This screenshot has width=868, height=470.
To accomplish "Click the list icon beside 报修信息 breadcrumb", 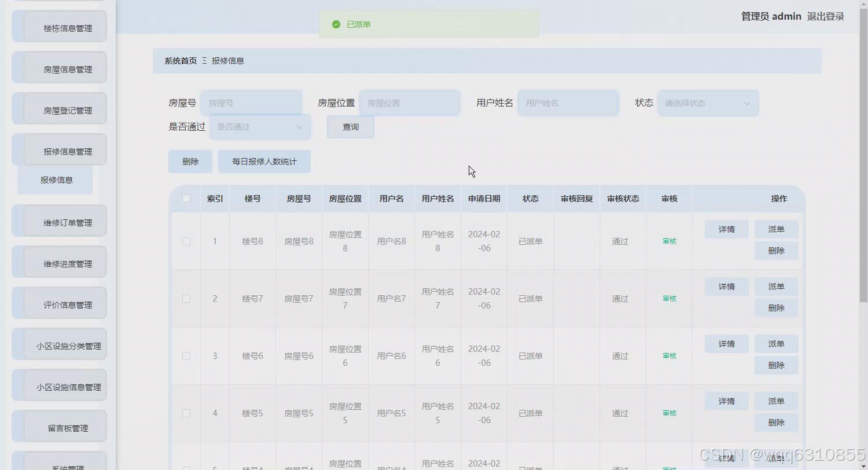I will coord(204,60).
